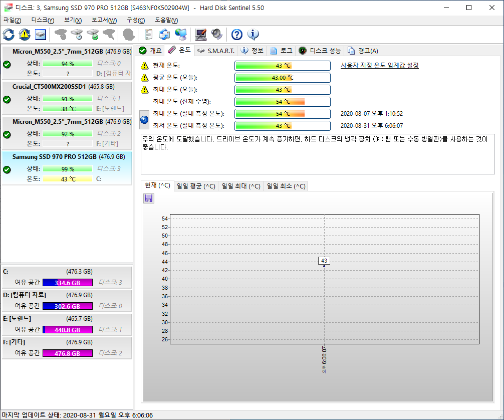Switch to 일일 평균 (^C) graph tab
The width and height of the screenshot is (504, 420).
click(196, 186)
